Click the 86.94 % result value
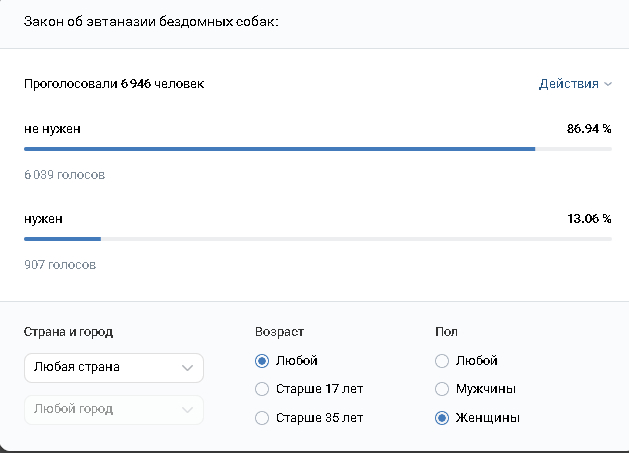Screen dimensions: 629x453 tap(588, 129)
